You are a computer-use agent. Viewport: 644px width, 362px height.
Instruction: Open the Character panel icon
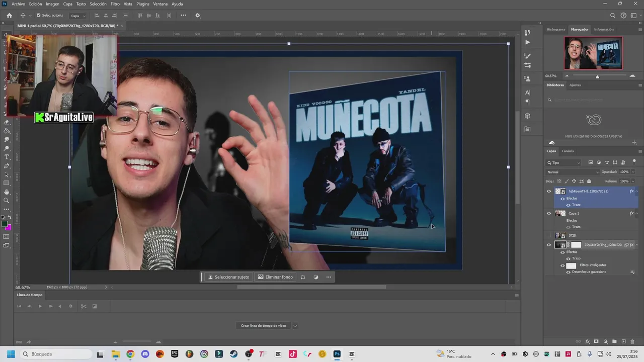527,93
